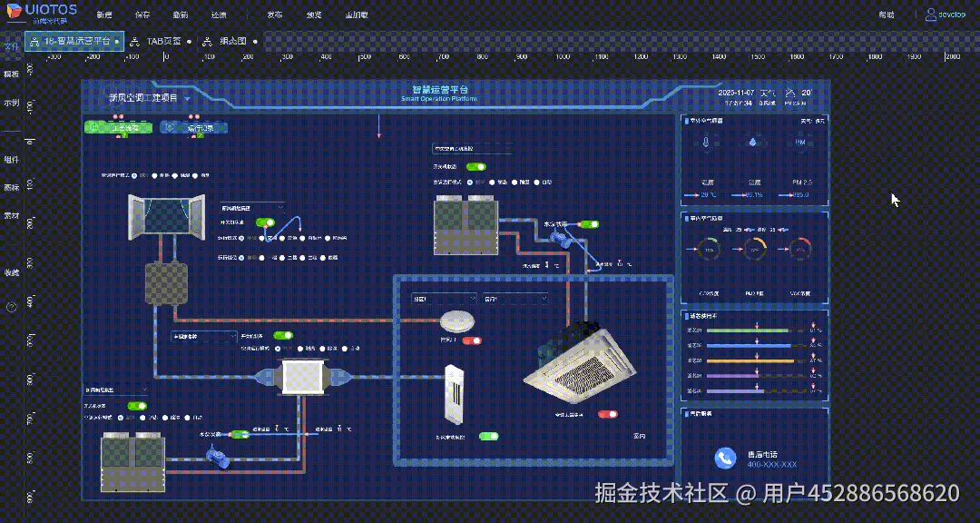Open the 收藏 panel in left sidebar

click(11, 274)
